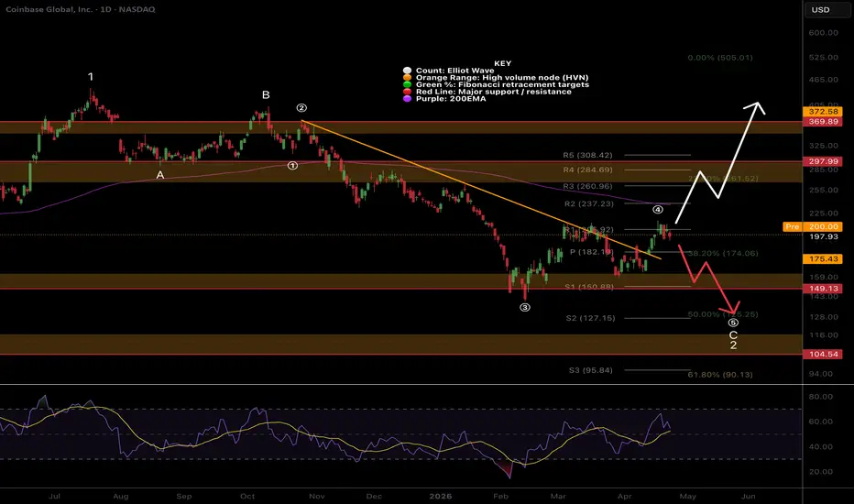854x504 pixels.
Task: Click the red 149.13 price label
Action: click(823, 289)
